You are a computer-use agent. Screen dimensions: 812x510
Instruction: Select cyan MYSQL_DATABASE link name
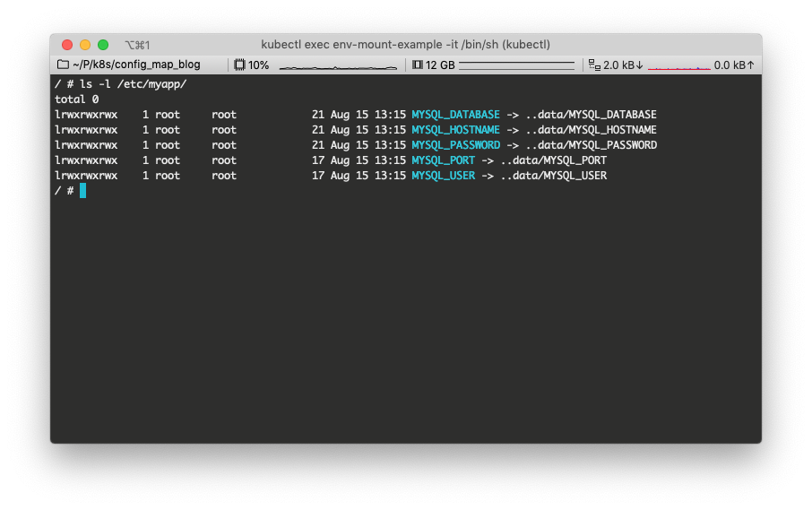455,115
